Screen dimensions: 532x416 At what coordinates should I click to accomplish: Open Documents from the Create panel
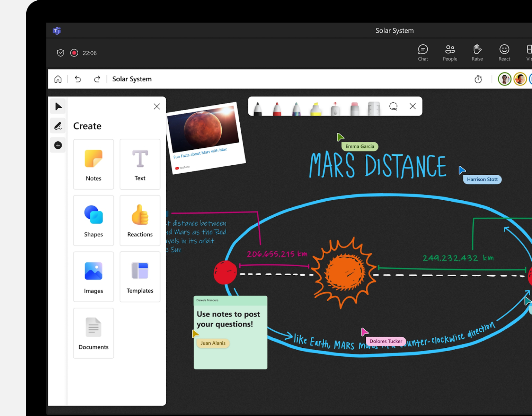93,333
